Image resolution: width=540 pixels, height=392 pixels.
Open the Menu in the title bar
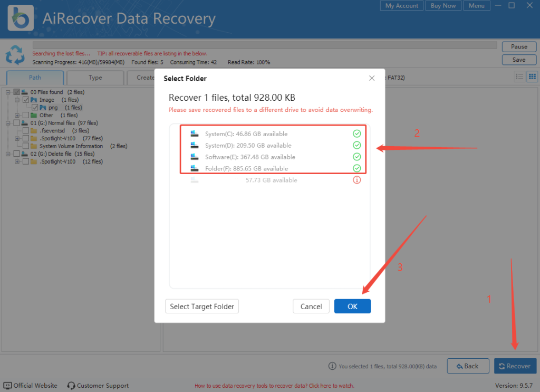click(476, 6)
